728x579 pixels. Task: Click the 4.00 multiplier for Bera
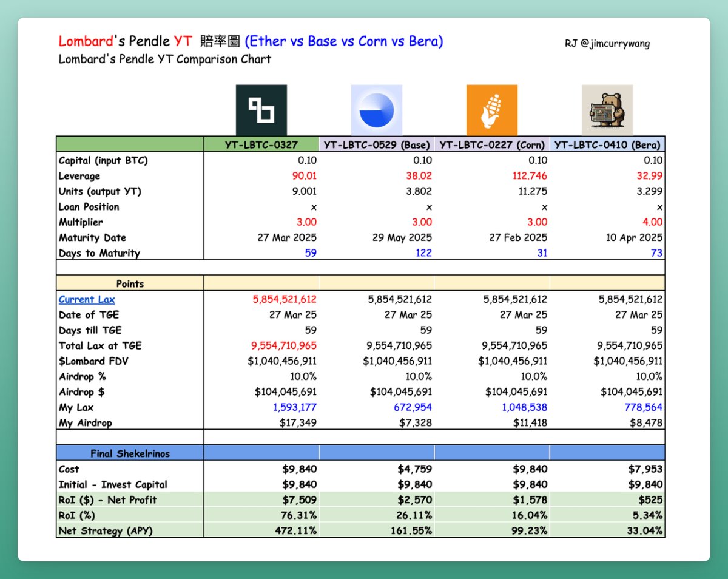point(651,222)
